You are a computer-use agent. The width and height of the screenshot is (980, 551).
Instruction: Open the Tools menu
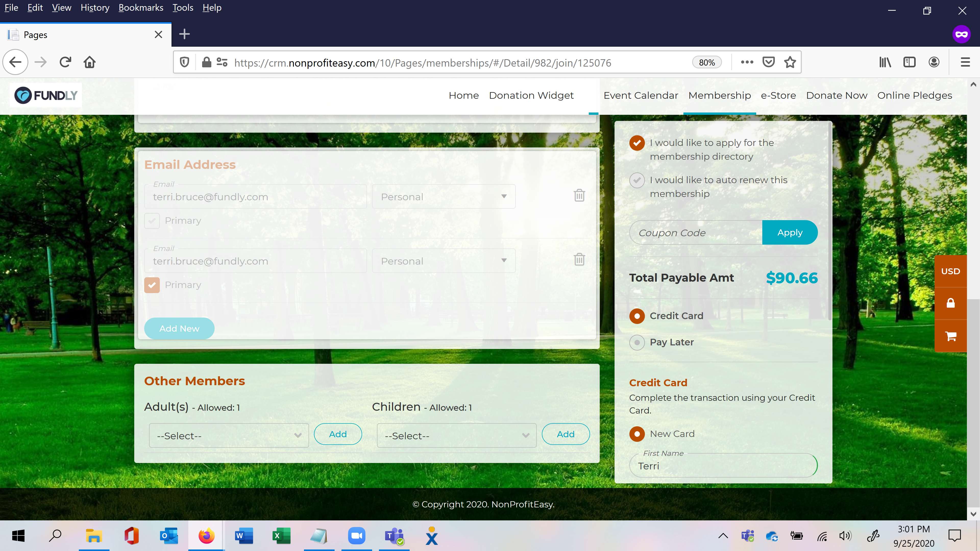point(183,8)
